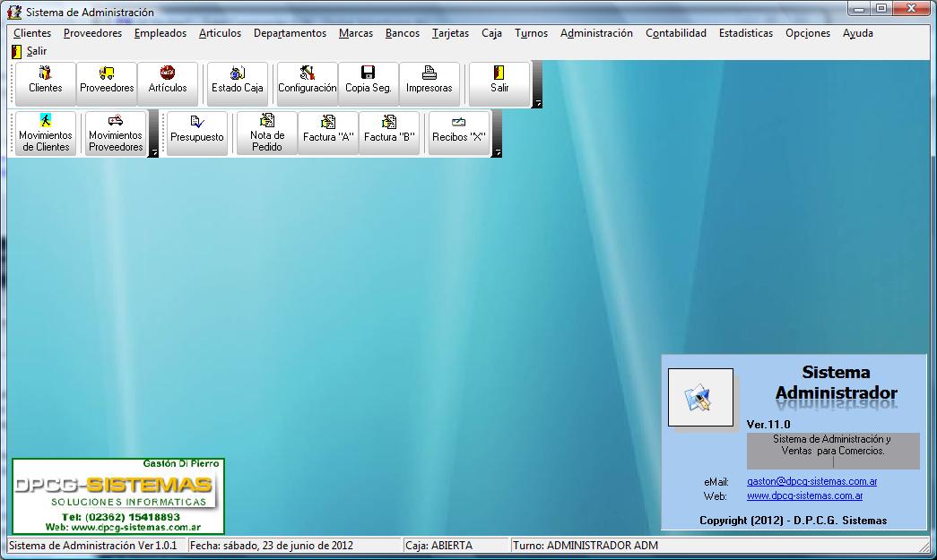Expand the first toolbar's overflow arrow
Viewport: 937px width, 560px height.
pyautogui.click(x=538, y=104)
